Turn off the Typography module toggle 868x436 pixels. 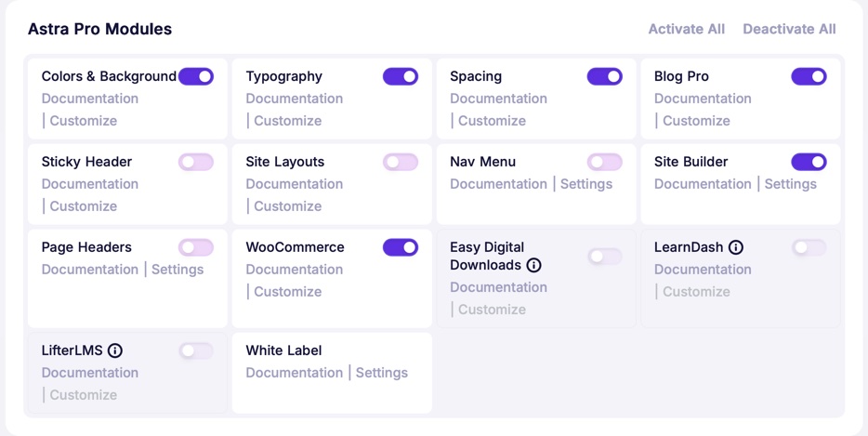401,76
